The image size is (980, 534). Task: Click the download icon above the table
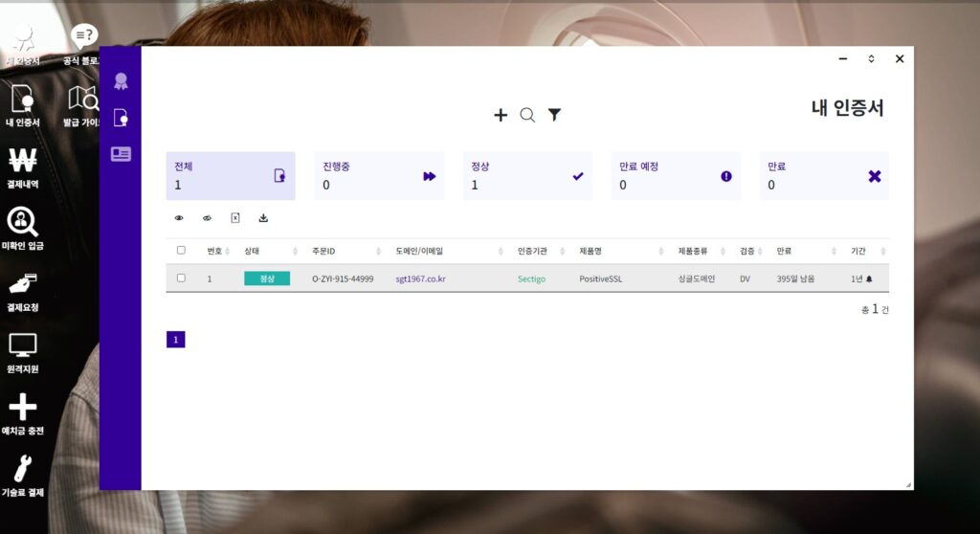(263, 218)
